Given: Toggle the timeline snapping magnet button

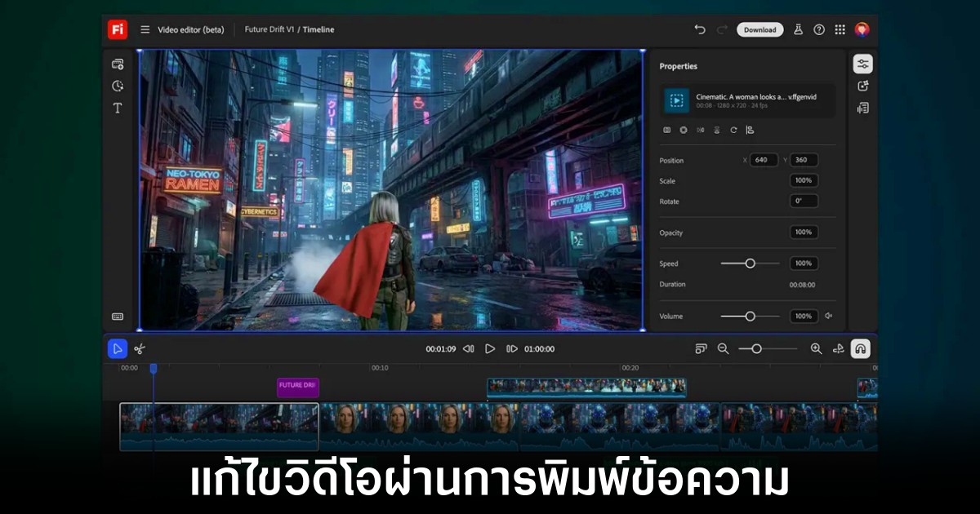Looking at the screenshot, I should tap(860, 349).
